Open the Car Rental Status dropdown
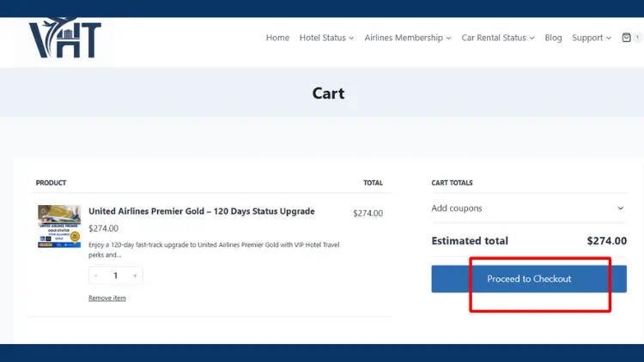644x362 pixels. coord(498,38)
